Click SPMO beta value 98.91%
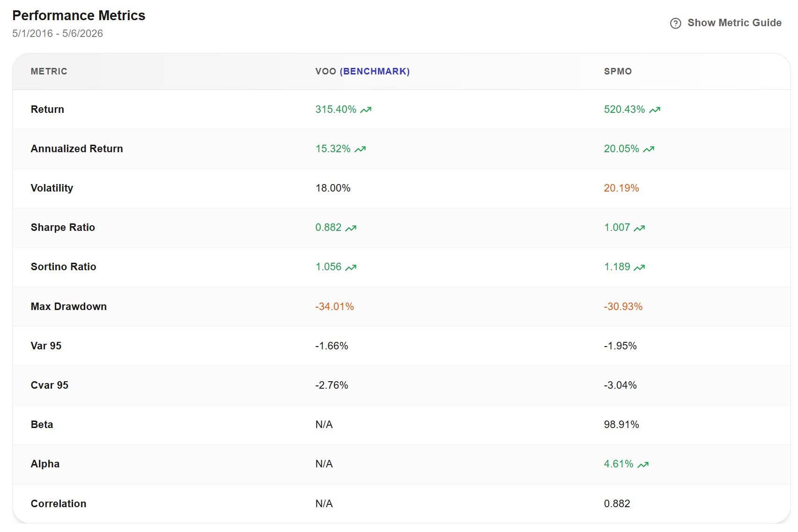The image size is (798, 532). pyautogui.click(x=621, y=424)
